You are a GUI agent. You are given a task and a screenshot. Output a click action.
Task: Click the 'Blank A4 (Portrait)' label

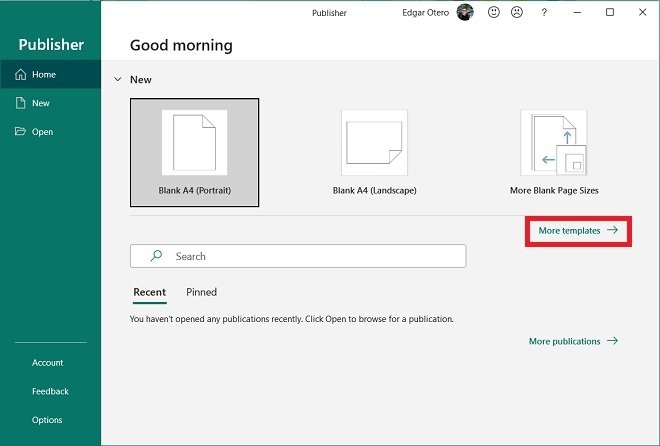pyautogui.click(x=194, y=190)
